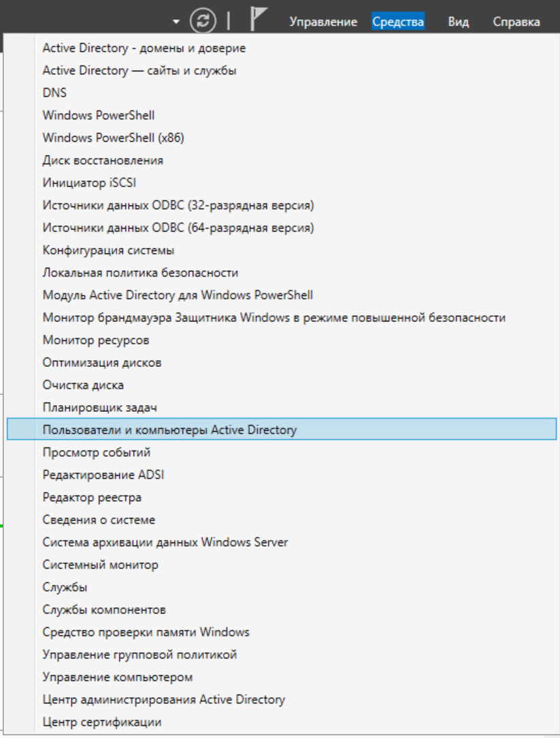Viewport: 560px width, 738px height.
Task: Open the notifications flag icon
Action: [x=258, y=19]
